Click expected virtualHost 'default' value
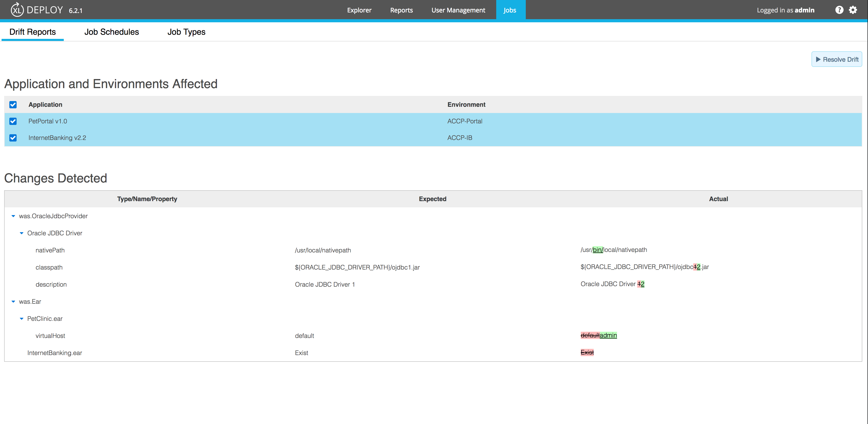 pyautogui.click(x=304, y=336)
